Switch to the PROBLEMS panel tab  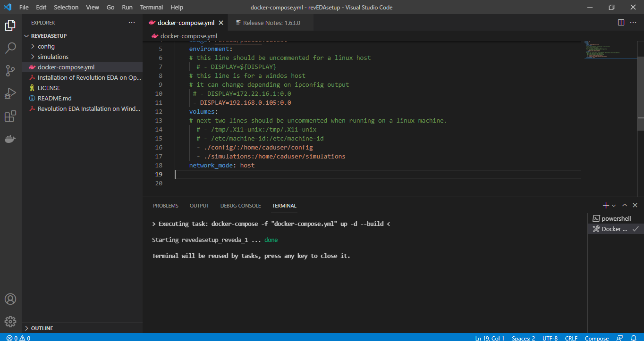tap(165, 206)
